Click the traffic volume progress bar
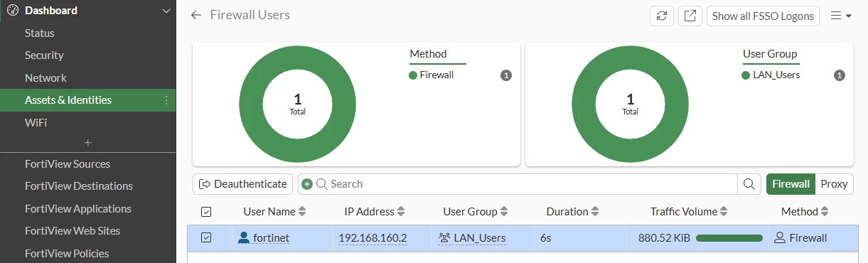 click(729, 238)
